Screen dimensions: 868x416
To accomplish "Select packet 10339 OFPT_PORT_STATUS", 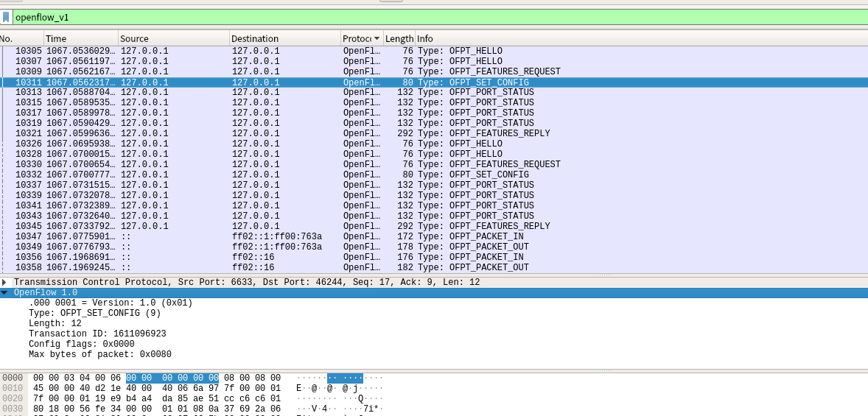I will tap(434, 195).
